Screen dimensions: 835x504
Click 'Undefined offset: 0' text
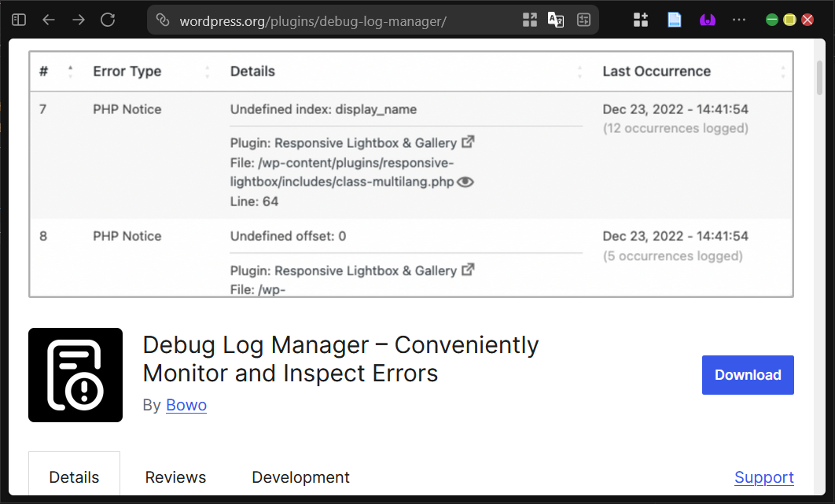pos(288,236)
